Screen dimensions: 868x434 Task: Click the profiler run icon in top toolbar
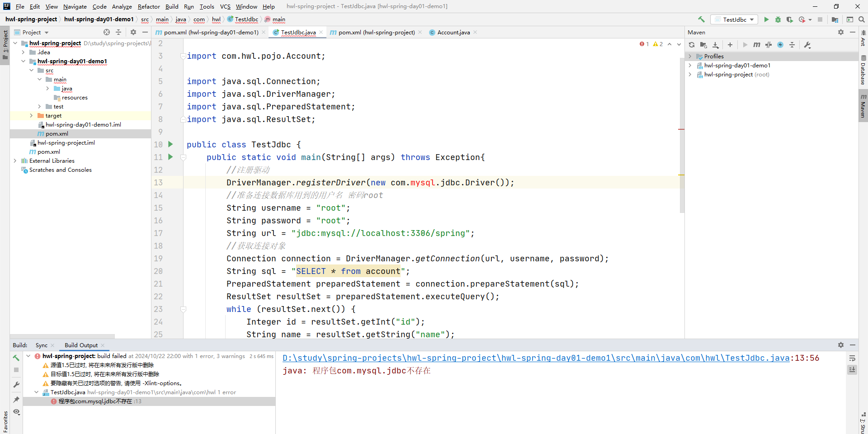pyautogui.click(x=802, y=19)
